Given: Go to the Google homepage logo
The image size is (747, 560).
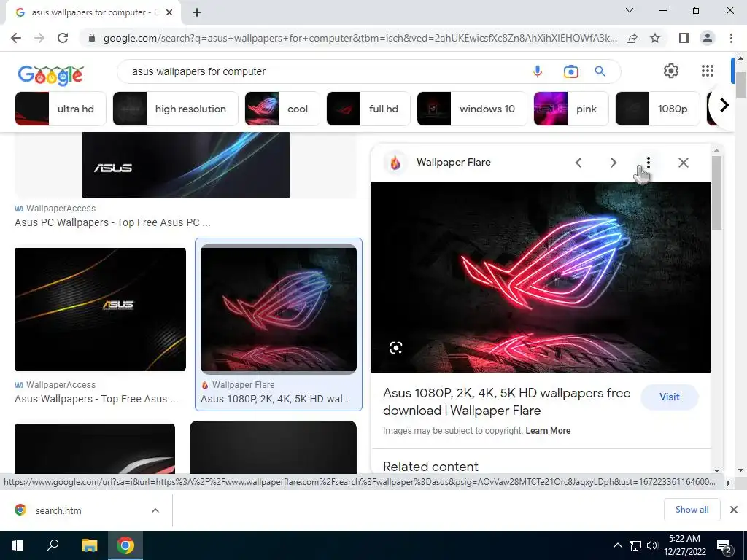Looking at the screenshot, I should [51, 75].
